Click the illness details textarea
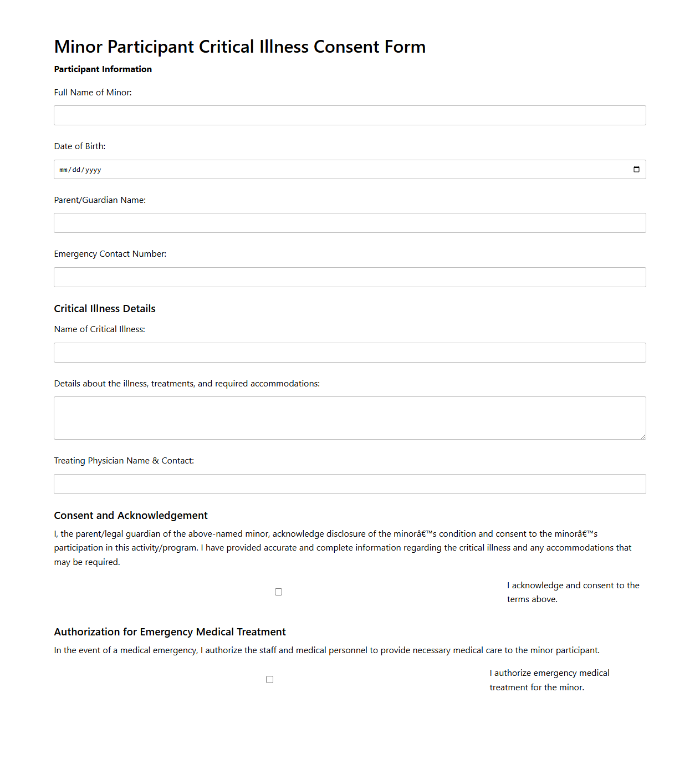700x779 pixels. (x=350, y=417)
